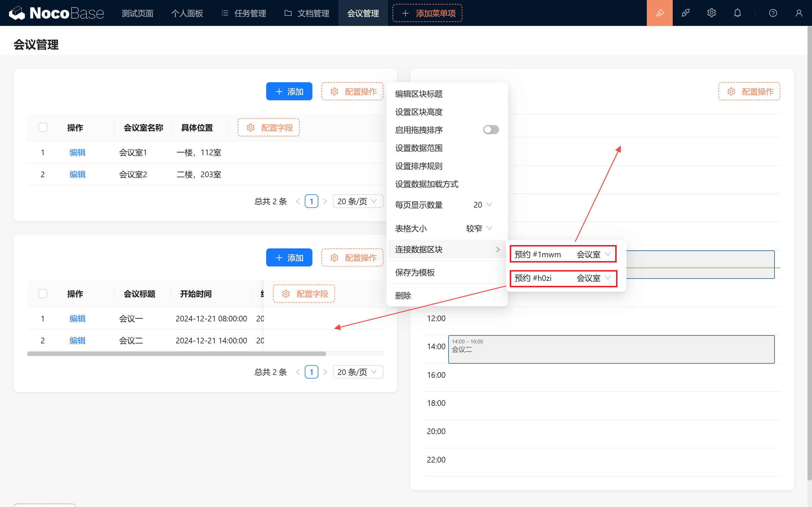The height and width of the screenshot is (507, 812).
Task: Click the help question mark icon
Action: 773,13
